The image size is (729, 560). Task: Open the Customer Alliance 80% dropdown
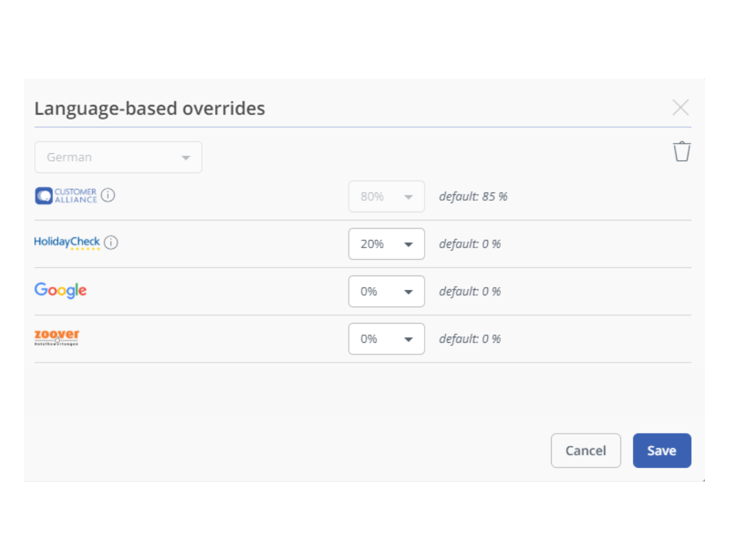(x=386, y=197)
